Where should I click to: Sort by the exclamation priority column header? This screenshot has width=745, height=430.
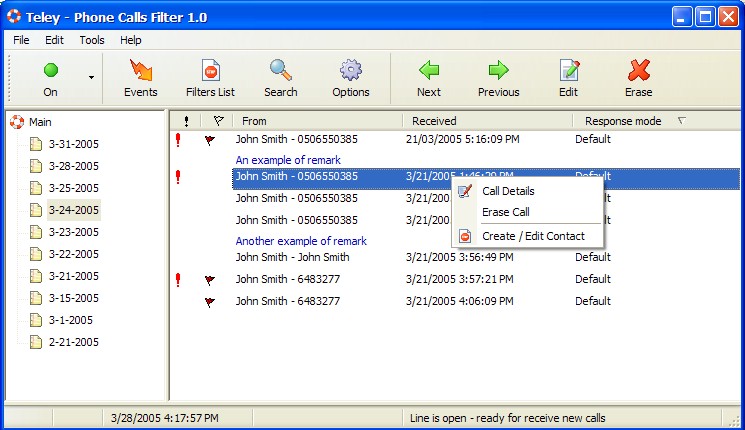(x=186, y=121)
